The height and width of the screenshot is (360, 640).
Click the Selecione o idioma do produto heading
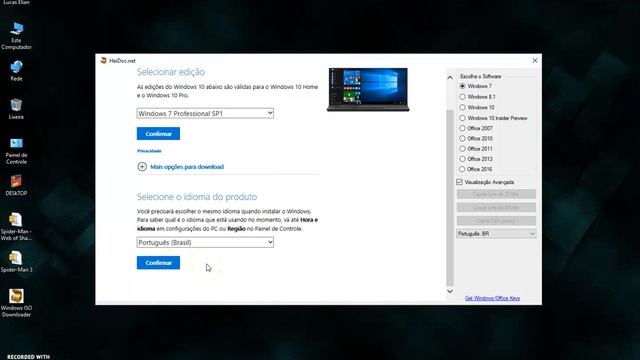[x=197, y=197]
